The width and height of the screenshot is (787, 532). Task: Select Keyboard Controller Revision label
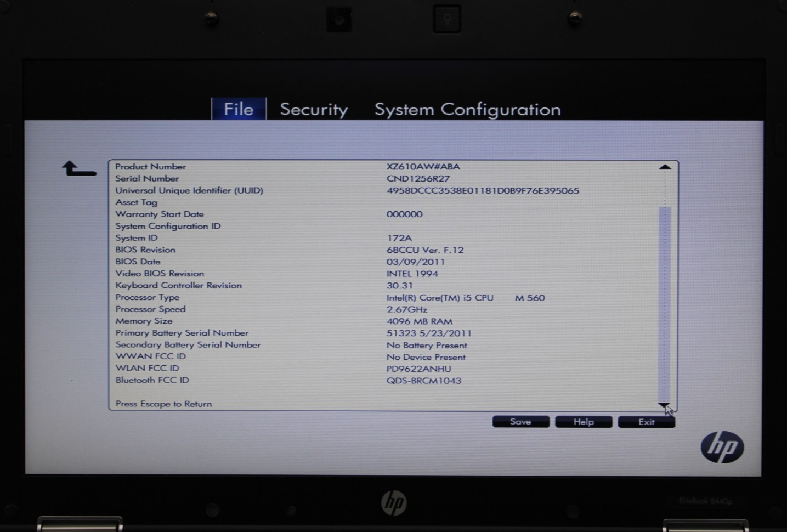pyautogui.click(x=178, y=286)
